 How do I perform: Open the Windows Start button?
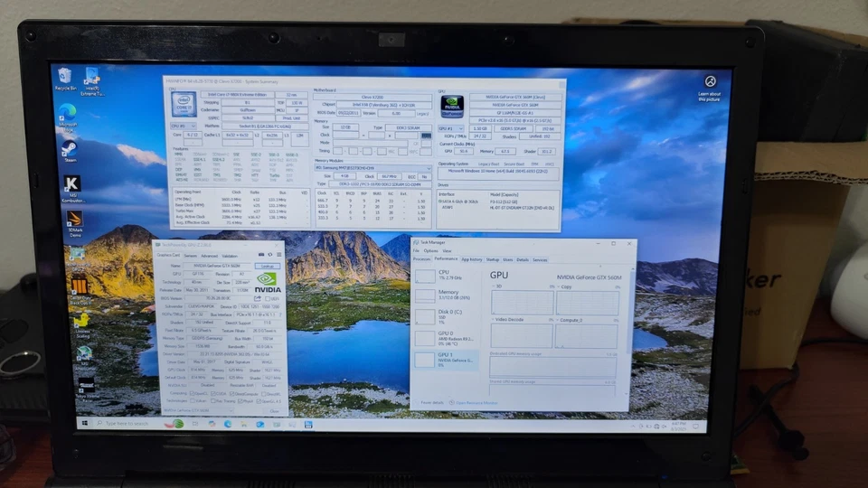pos(85,423)
